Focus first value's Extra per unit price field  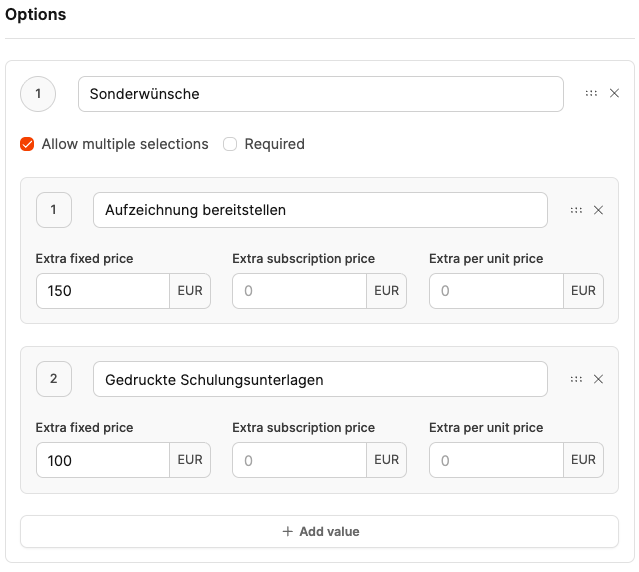[x=496, y=291]
